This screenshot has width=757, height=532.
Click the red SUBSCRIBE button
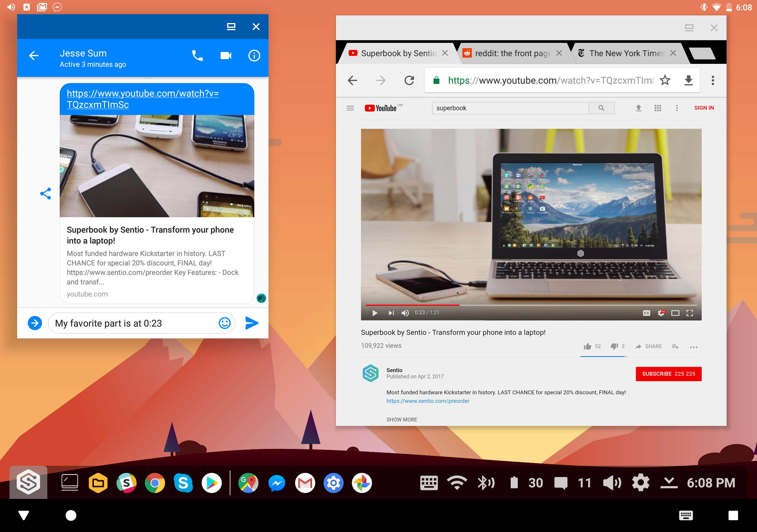click(x=668, y=374)
